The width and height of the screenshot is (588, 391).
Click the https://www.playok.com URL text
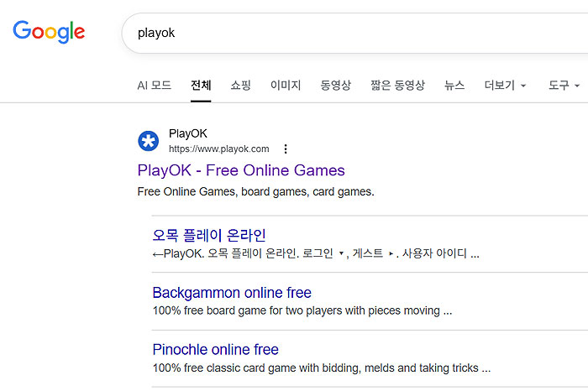tap(219, 149)
